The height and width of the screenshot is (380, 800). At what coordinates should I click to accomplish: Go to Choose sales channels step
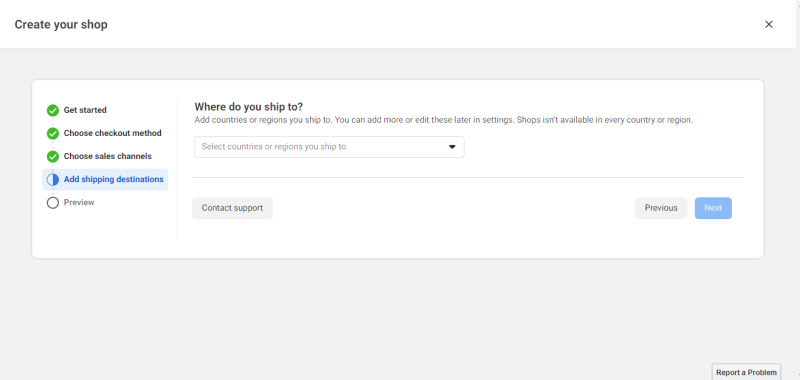click(x=108, y=156)
